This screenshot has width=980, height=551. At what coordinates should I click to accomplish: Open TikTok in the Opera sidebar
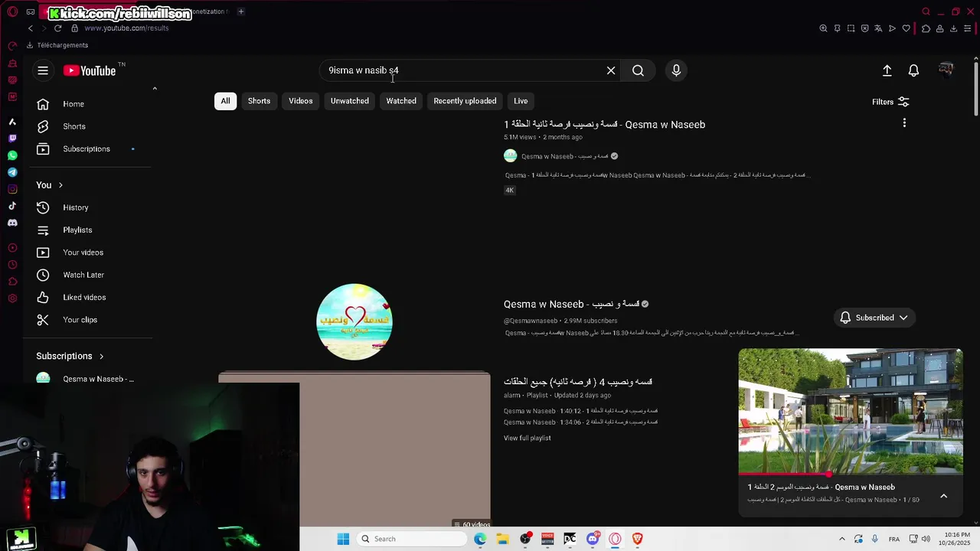pos(12,206)
